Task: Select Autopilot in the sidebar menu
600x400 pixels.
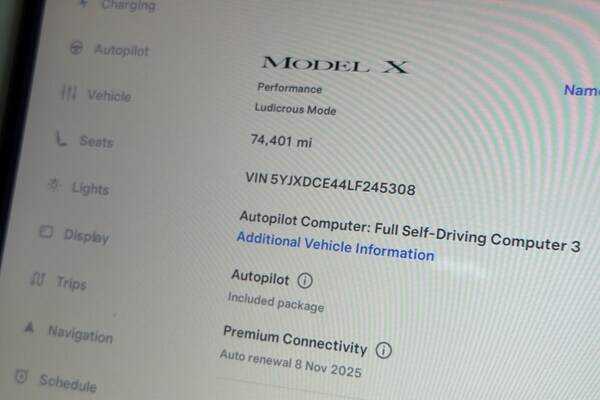Action: [x=122, y=50]
